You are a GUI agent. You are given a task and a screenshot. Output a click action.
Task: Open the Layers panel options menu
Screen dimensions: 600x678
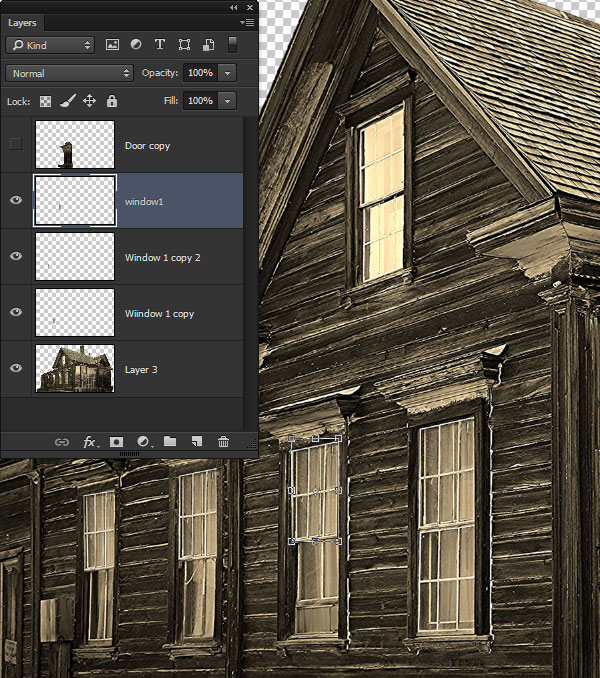(x=246, y=21)
